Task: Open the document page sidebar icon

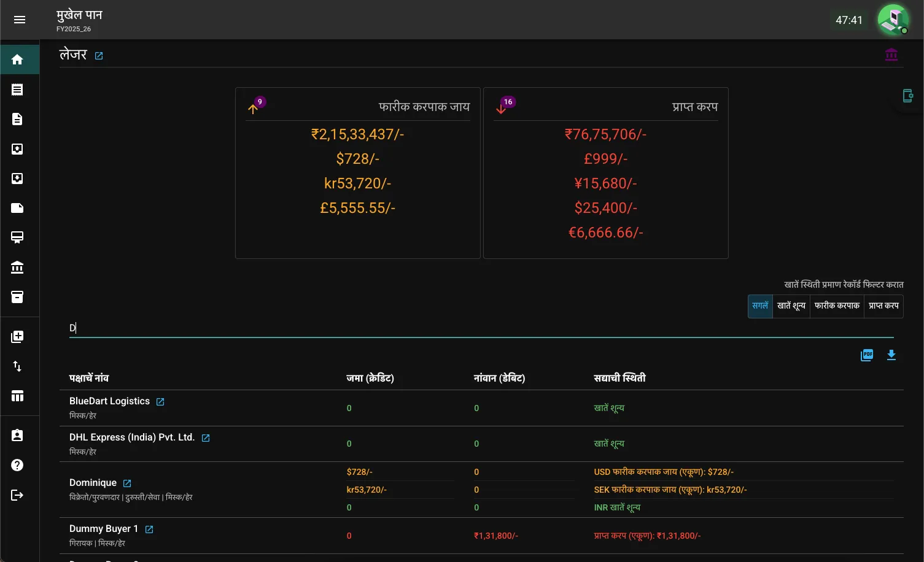Action: (17, 119)
